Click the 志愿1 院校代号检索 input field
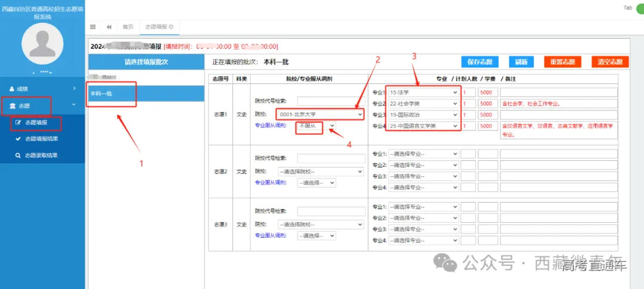 (x=330, y=101)
